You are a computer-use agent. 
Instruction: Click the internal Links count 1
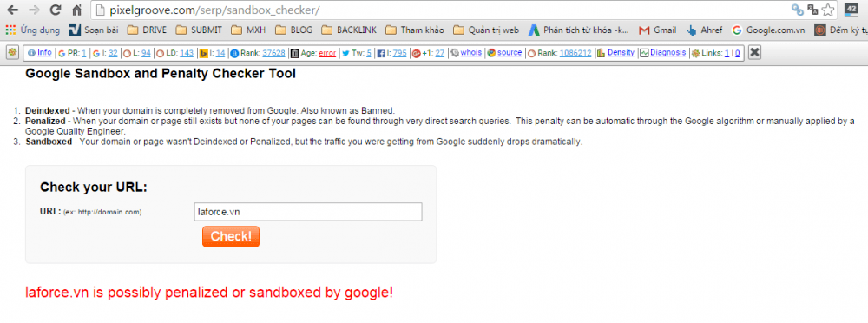click(727, 53)
